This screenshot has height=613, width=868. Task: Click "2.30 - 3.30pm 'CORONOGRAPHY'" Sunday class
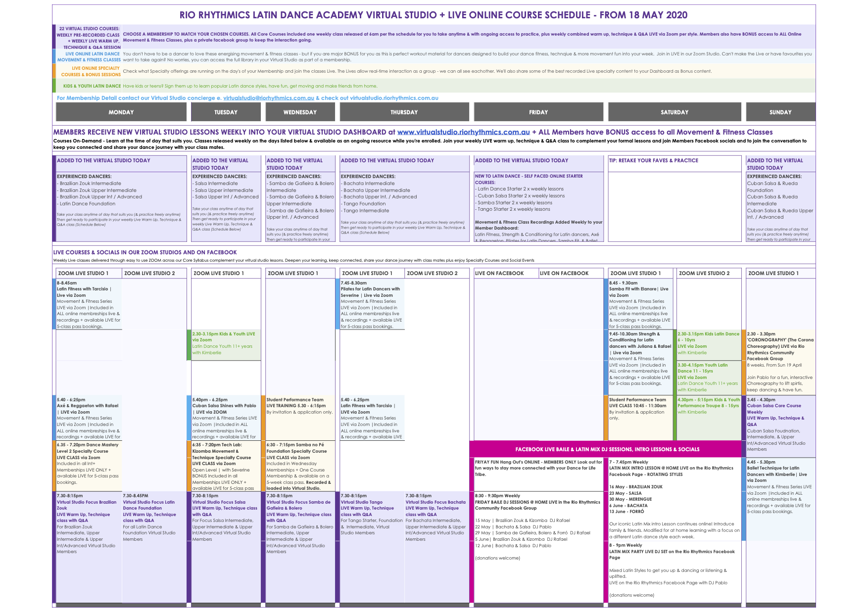780,362
